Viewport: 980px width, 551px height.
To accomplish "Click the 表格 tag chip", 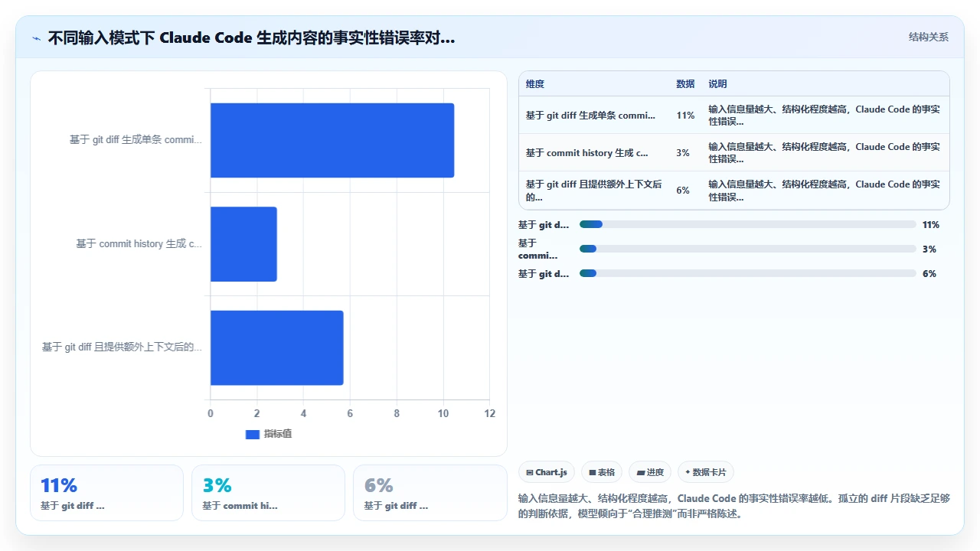I will click(602, 472).
